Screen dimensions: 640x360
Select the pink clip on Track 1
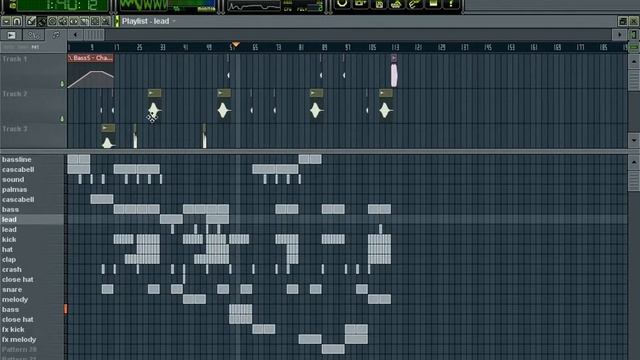tap(394, 71)
